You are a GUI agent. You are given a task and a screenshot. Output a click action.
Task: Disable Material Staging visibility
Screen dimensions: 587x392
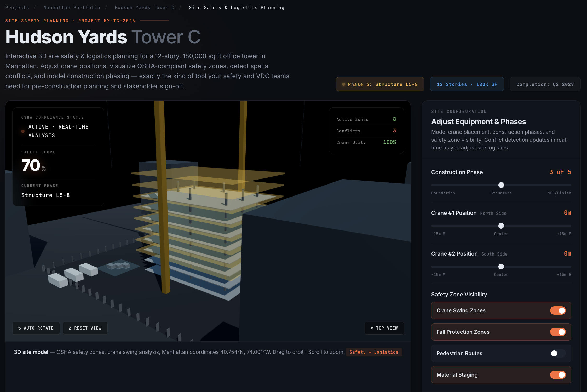point(558,375)
